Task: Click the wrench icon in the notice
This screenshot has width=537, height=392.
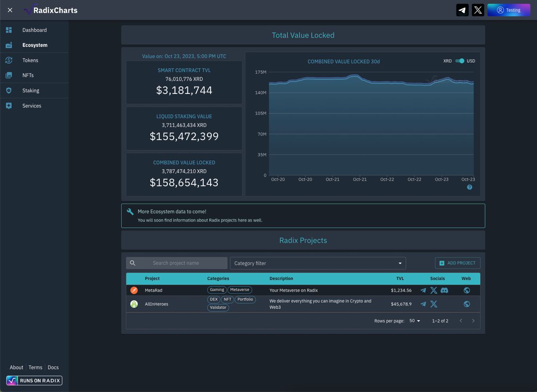Action: [x=130, y=212]
